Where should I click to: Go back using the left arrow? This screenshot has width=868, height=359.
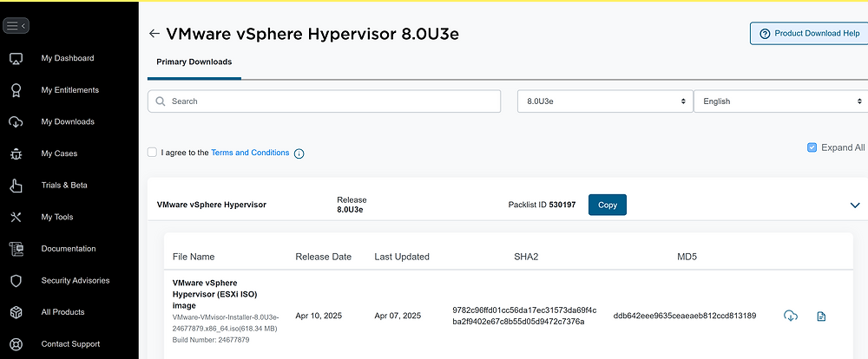(154, 34)
